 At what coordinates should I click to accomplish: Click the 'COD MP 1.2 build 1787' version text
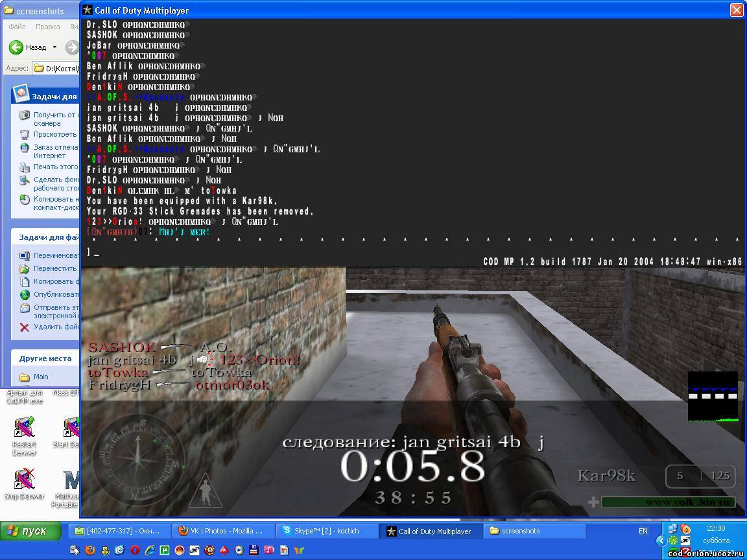point(613,261)
